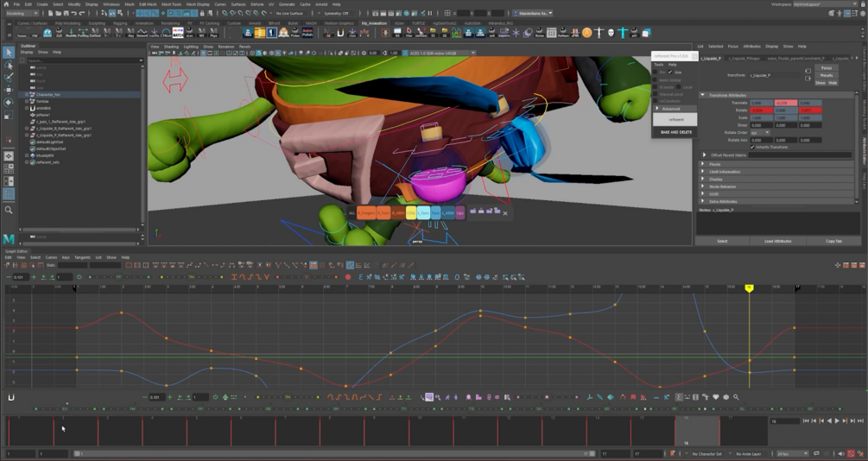868x461 pixels.
Task: Click the green power icon in Graph Editor
Action: click(x=79, y=277)
